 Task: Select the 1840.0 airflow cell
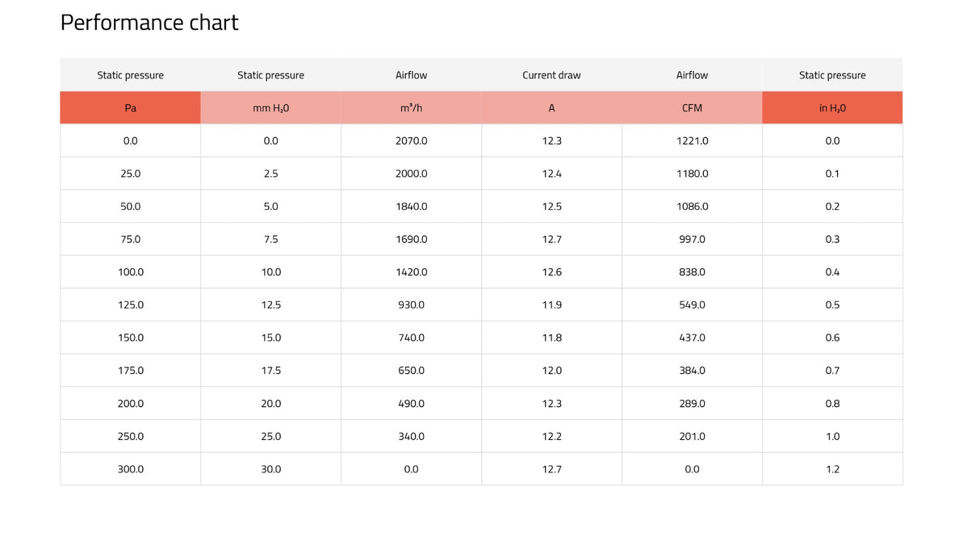click(x=412, y=206)
